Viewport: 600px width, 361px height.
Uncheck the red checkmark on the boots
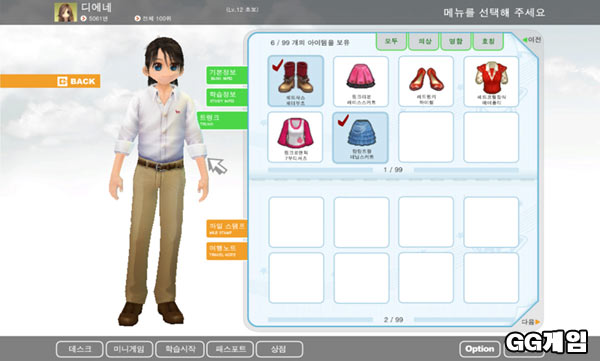pos(277,65)
